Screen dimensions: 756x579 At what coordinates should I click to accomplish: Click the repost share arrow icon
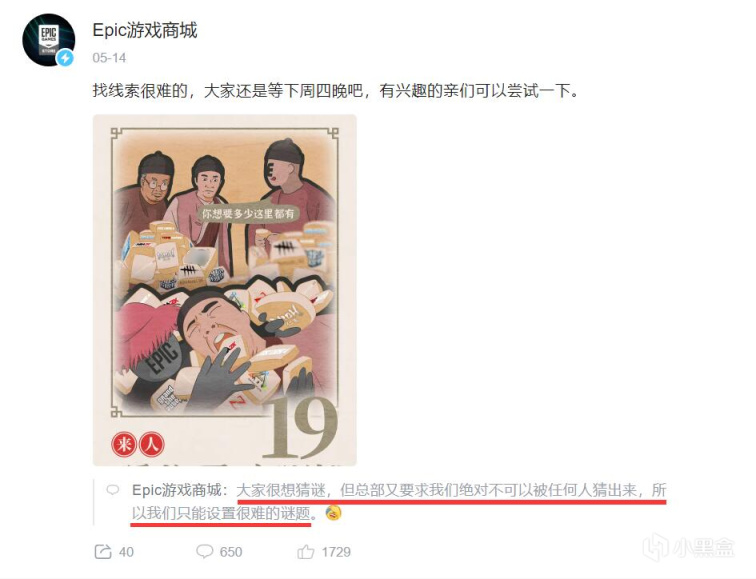click(103, 552)
